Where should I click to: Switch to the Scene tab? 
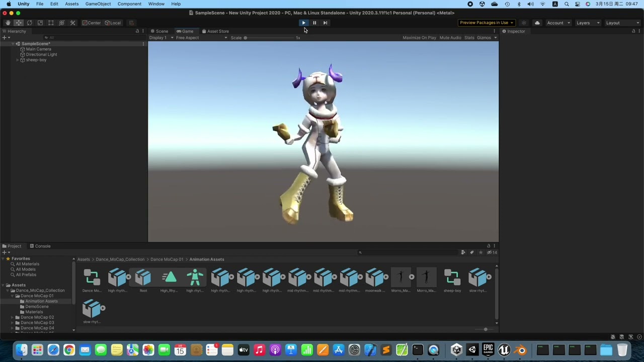[x=158, y=31]
